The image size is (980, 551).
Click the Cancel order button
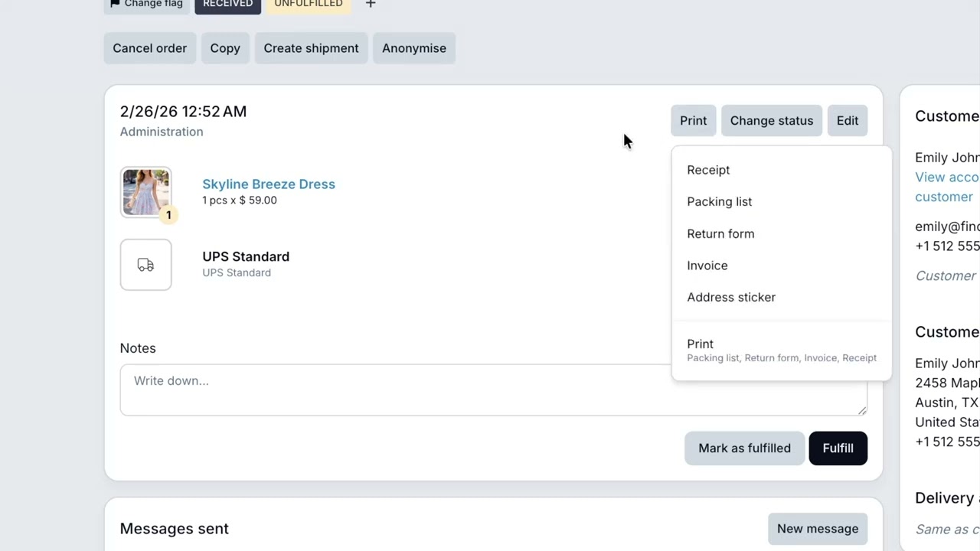coord(150,48)
